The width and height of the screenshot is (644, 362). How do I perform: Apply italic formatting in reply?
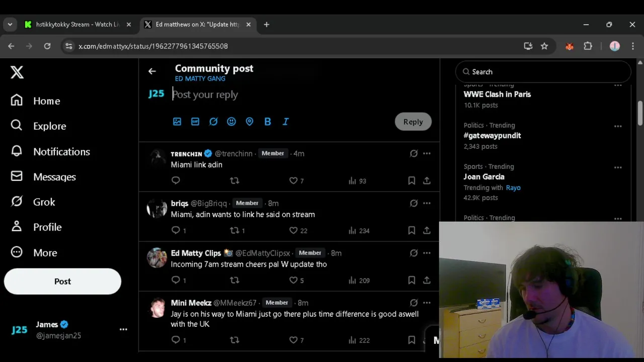click(286, 122)
